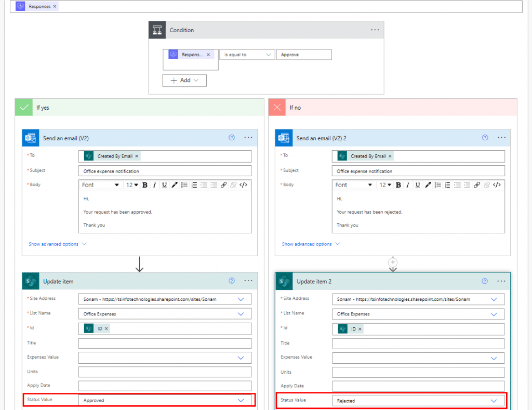The width and height of the screenshot is (532, 410).
Task: Click SharePoint icon on Update item
Action: pos(31,281)
